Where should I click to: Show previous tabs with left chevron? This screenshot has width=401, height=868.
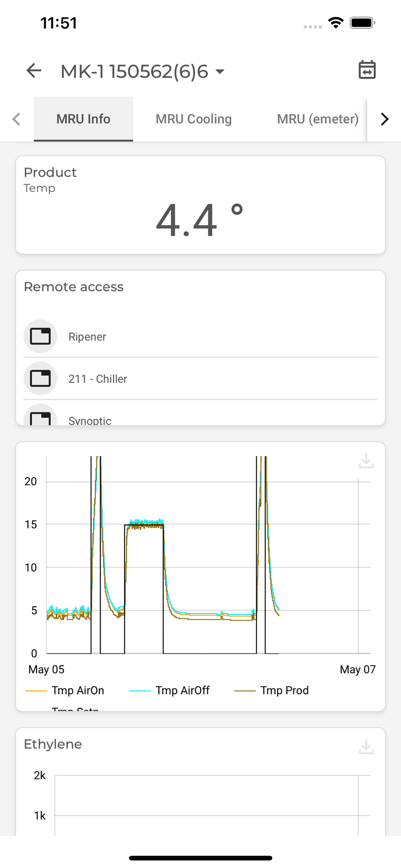[16, 119]
